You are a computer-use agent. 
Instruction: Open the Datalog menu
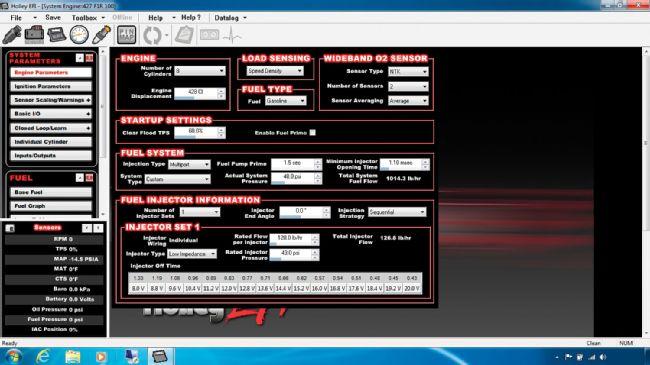pyautogui.click(x=230, y=18)
